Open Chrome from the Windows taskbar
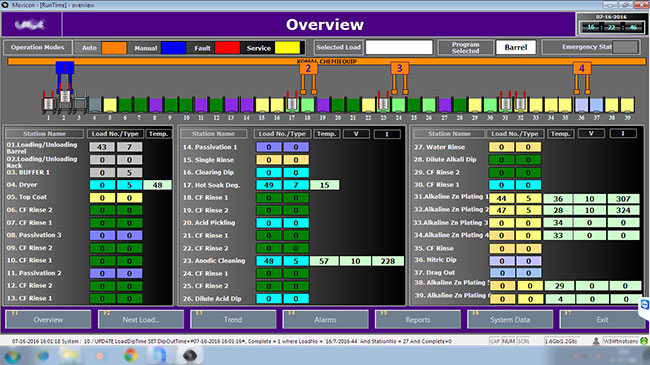The height and width of the screenshot is (365, 650). click(131, 355)
